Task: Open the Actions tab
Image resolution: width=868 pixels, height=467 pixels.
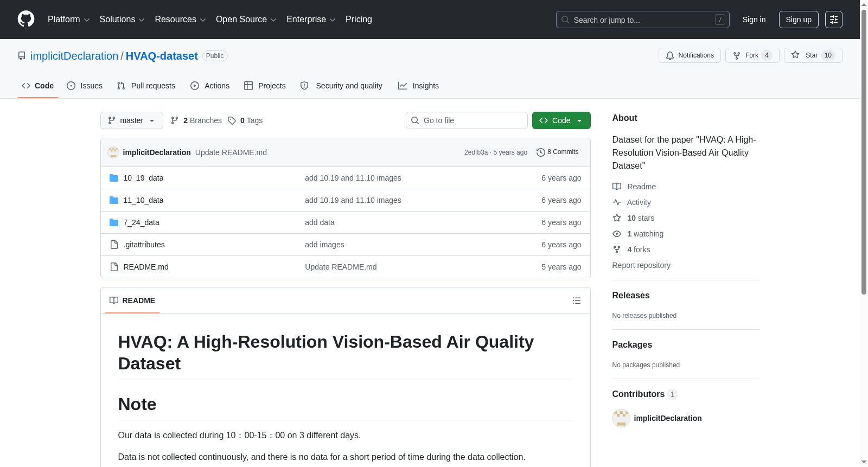Action: coord(210,86)
